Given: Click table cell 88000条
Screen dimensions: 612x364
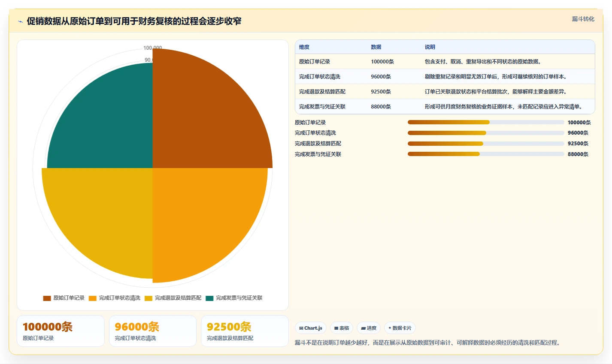Looking at the screenshot, I should point(381,107).
